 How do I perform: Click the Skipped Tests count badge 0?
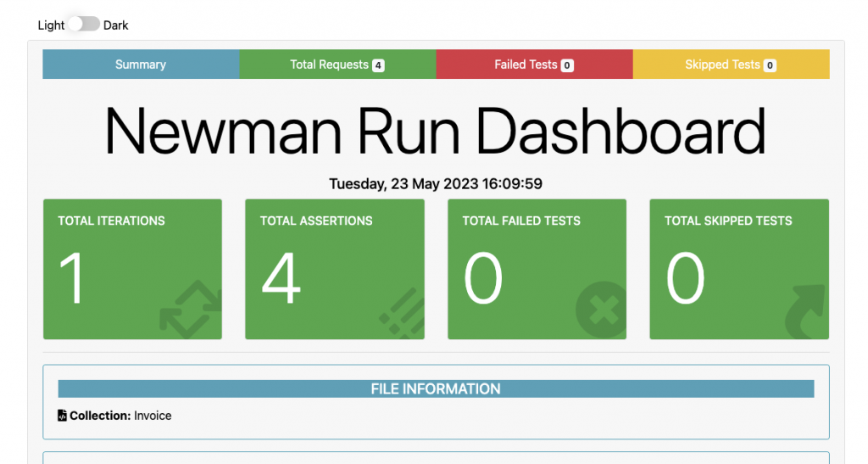770,65
